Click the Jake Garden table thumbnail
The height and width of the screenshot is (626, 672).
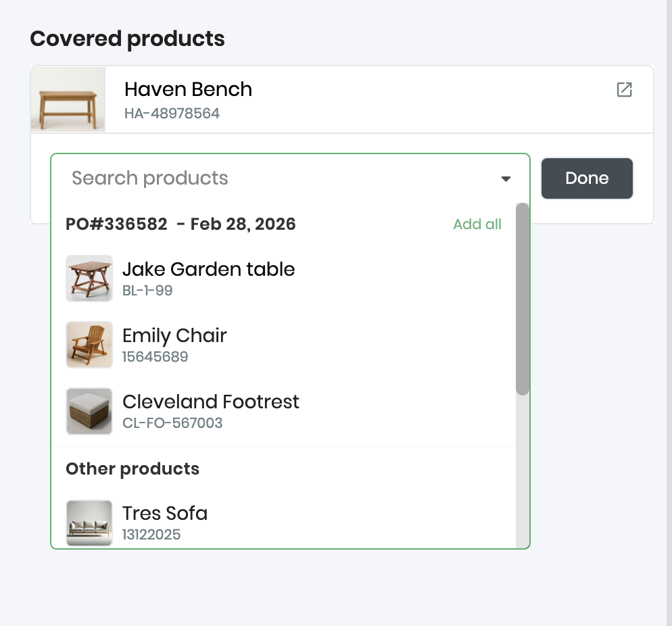(89, 279)
